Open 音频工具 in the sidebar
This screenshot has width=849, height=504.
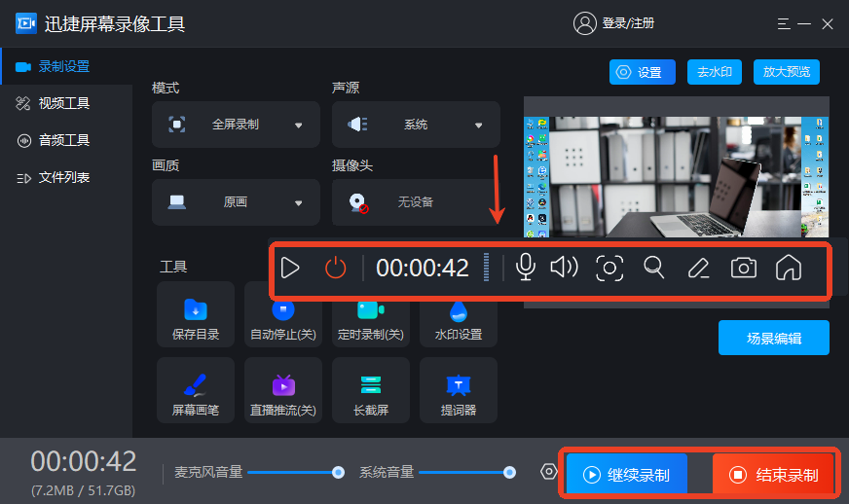(66, 140)
